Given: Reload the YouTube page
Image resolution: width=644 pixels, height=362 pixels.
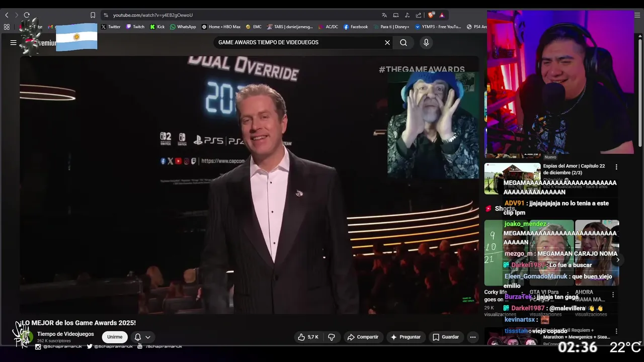Looking at the screenshot, I should click(x=27, y=15).
